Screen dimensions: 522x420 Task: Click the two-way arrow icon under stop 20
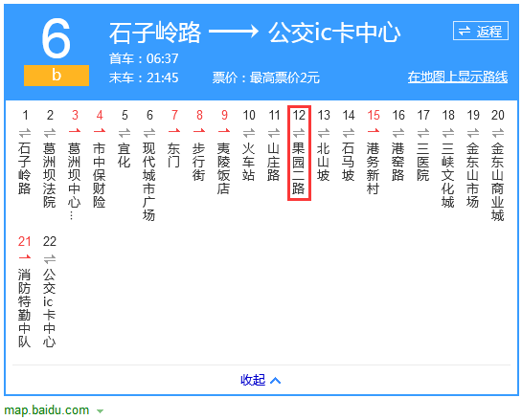[498, 133]
